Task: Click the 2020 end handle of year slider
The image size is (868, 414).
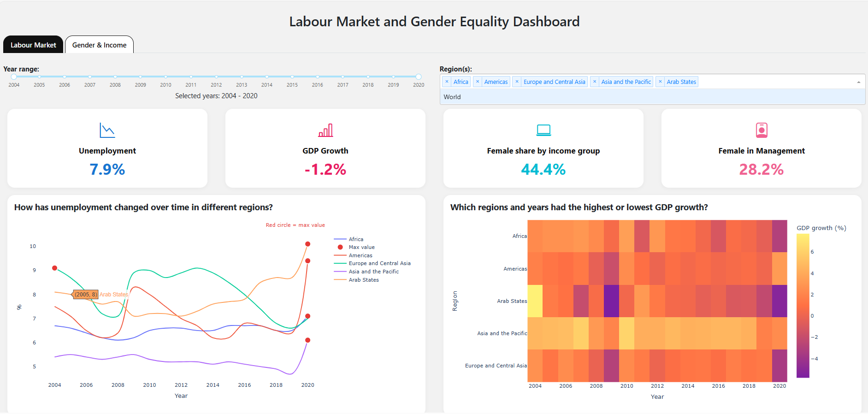Action: [418, 77]
